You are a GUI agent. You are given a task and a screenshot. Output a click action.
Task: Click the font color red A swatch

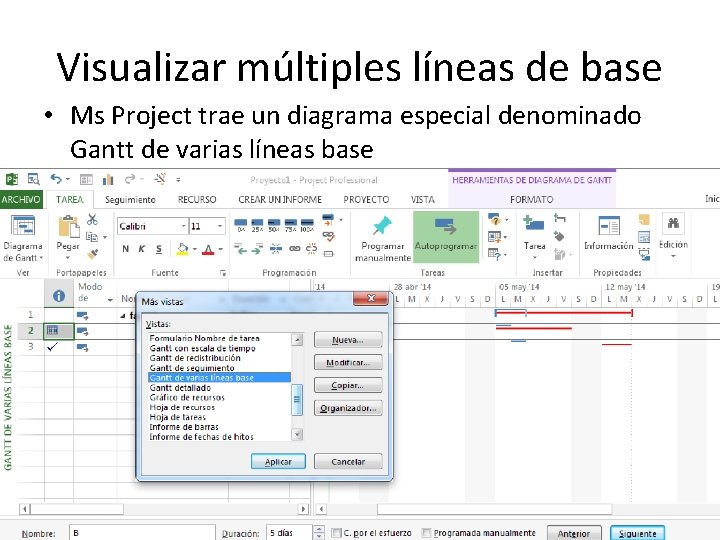click(x=208, y=249)
